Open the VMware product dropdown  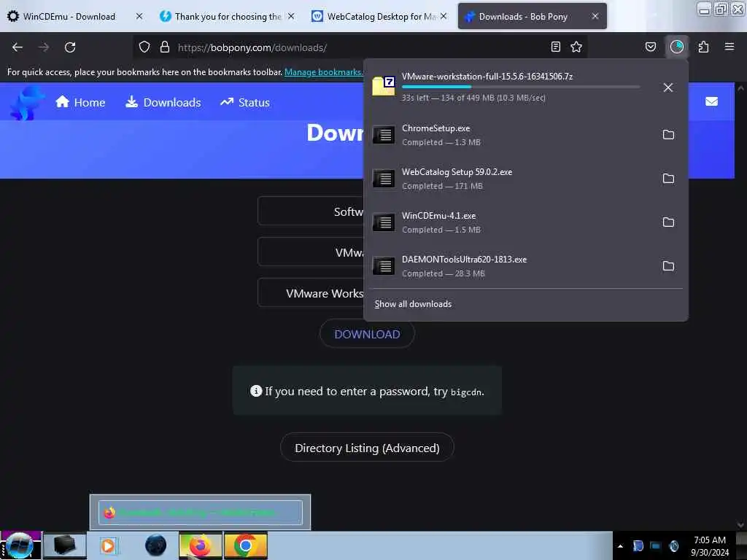tap(311, 252)
